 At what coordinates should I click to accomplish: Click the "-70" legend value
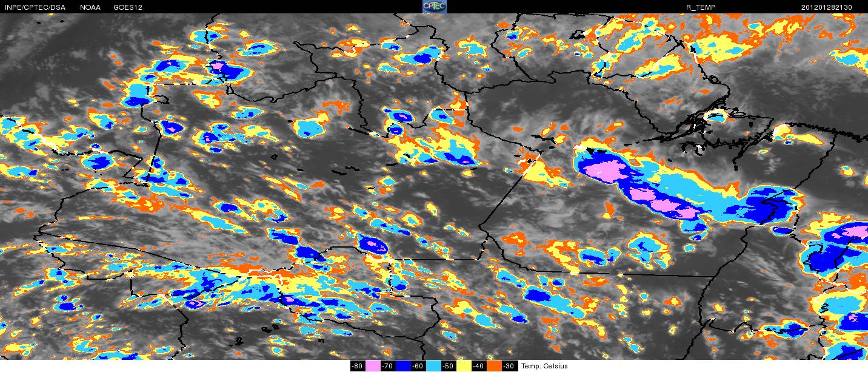click(387, 366)
